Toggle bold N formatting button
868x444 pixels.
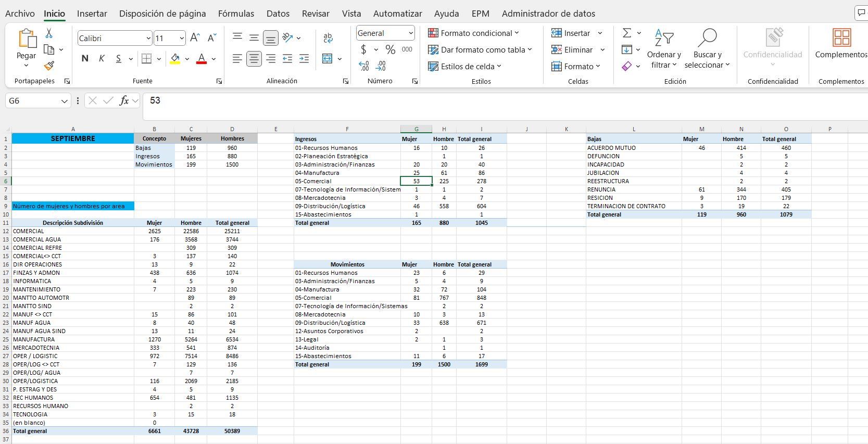[85, 59]
